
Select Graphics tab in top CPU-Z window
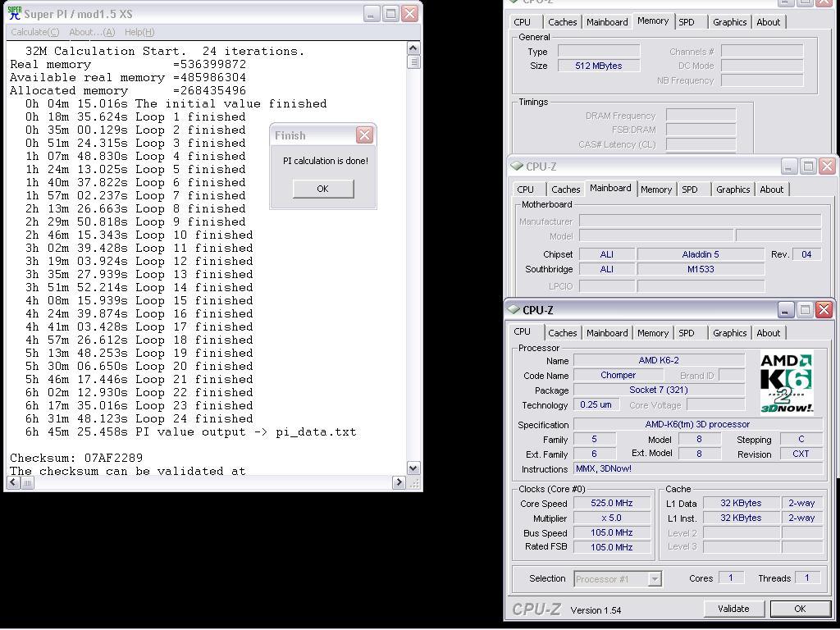click(729, 22)
